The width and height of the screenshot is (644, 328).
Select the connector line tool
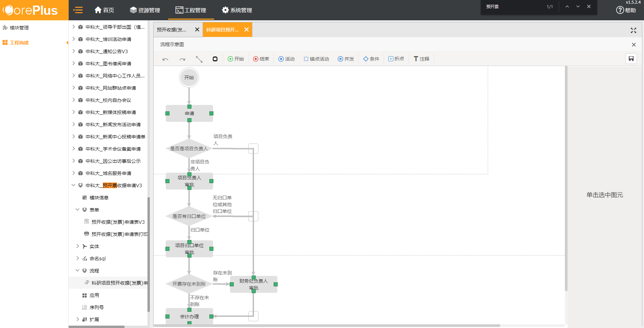tap(199, 59)
